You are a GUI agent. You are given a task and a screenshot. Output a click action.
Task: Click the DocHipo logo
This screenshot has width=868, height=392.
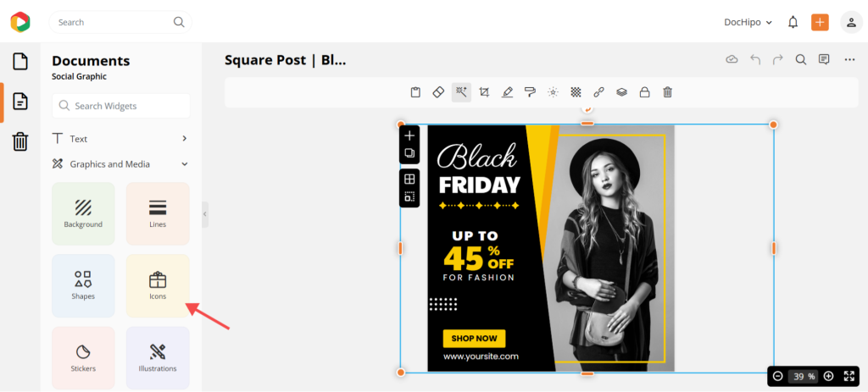click(x=20, y=22)
